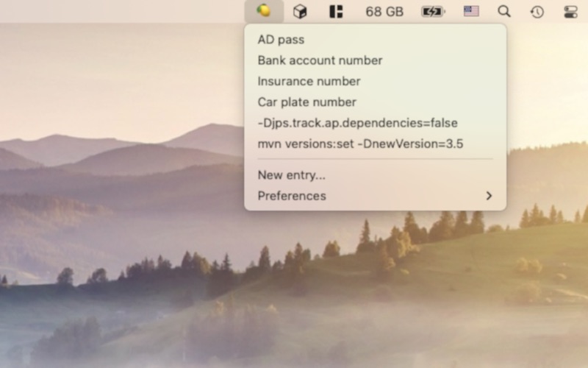Open the 68 GB memory status item
Image resolution: width=588 pixels, height=368 pixels.
pyautogui.click(x=384, y=12)
